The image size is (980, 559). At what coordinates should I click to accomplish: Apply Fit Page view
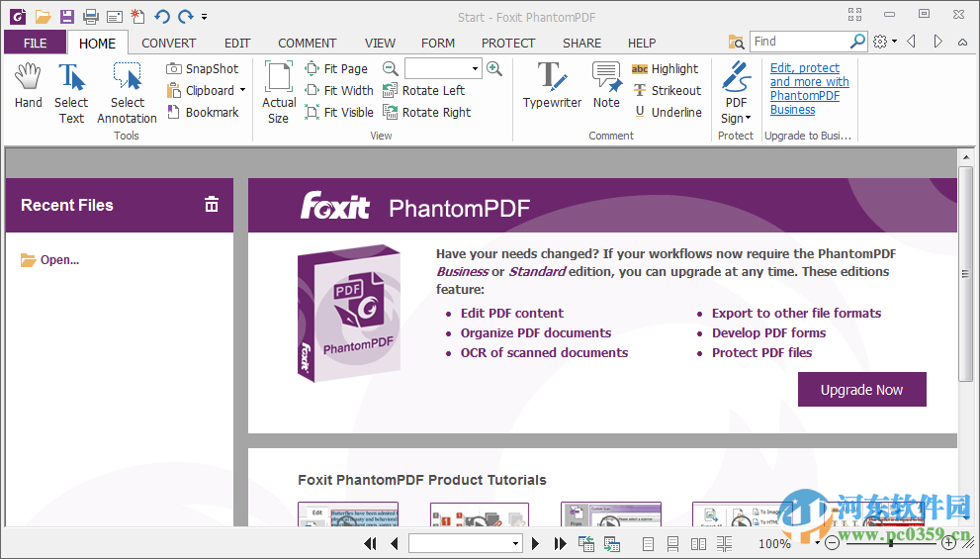click(x=336, y=69)
